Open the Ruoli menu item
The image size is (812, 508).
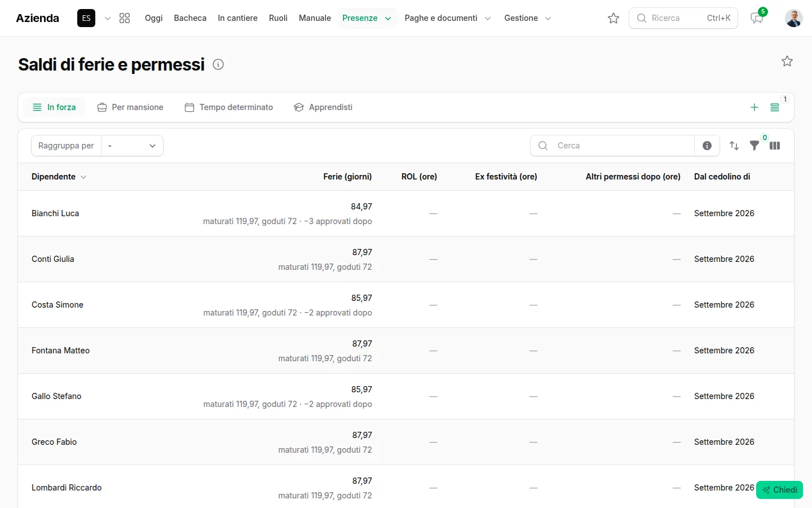click(278, 18)
